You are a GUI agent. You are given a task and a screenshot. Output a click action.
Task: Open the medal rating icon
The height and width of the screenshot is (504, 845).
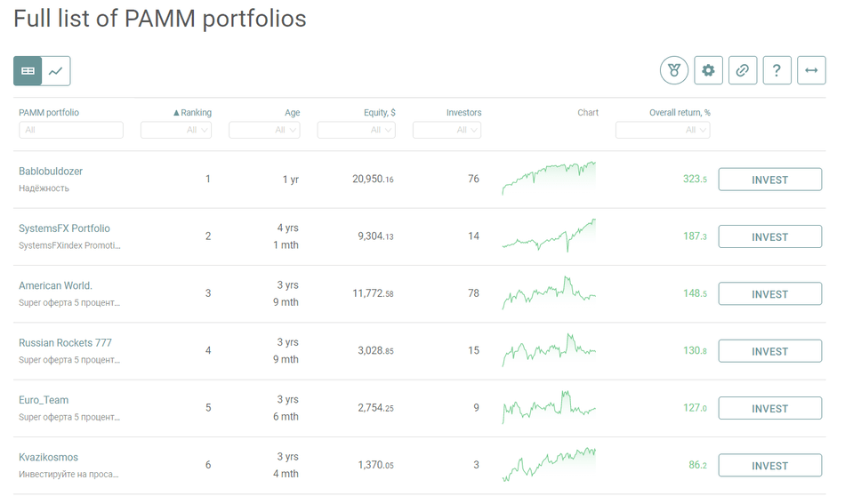(x=674, y=70)
